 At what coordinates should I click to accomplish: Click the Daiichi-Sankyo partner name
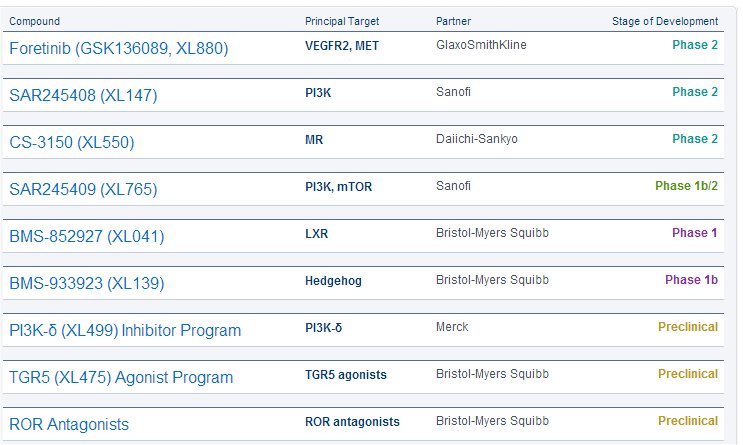[474, 139]
